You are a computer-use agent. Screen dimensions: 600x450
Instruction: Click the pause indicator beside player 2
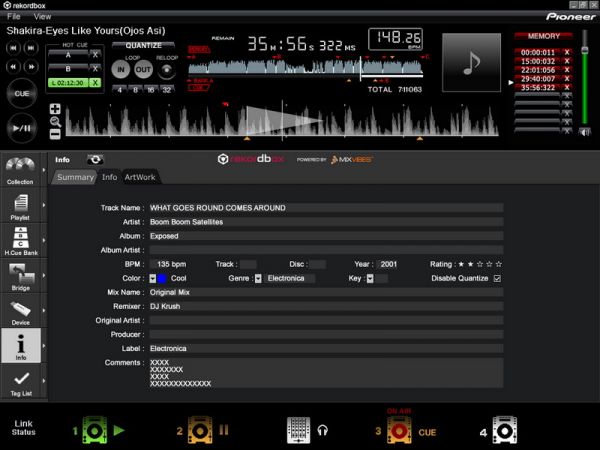[x=224, y=430]
